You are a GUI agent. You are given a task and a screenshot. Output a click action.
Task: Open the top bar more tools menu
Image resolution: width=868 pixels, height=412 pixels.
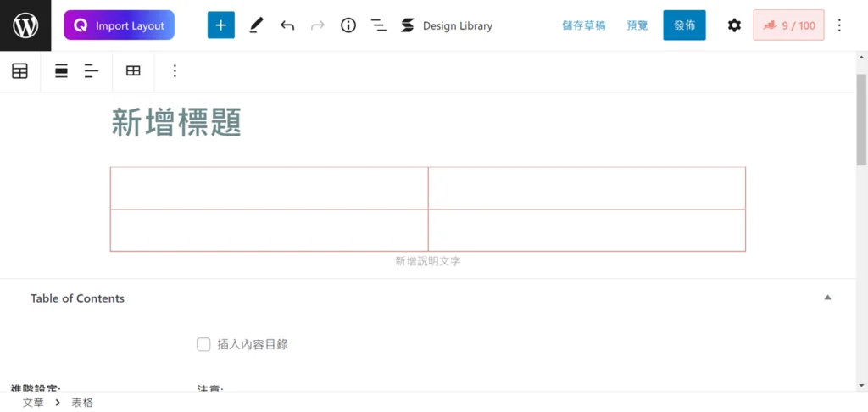839,25
